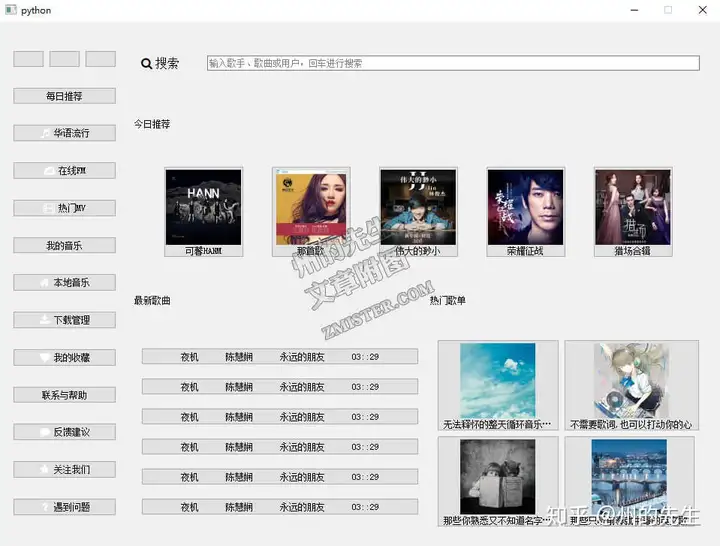
Task: Open 热门MV with the film icon
Action: pyautogui.click(x=64, y=208)
